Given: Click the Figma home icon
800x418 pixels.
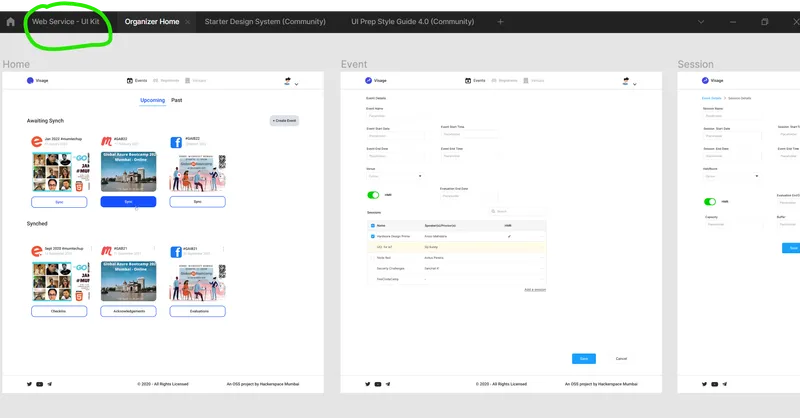Looking at the screenshot, I should point(11,21).
